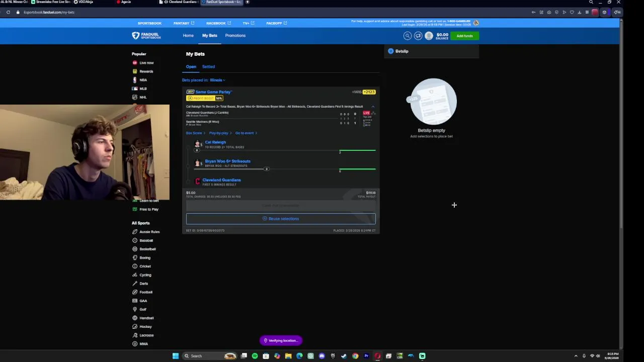This screenshot has width=644, height=362.
Task: Select the Cleveland Guardians browser tab
Action: point(180,2)
